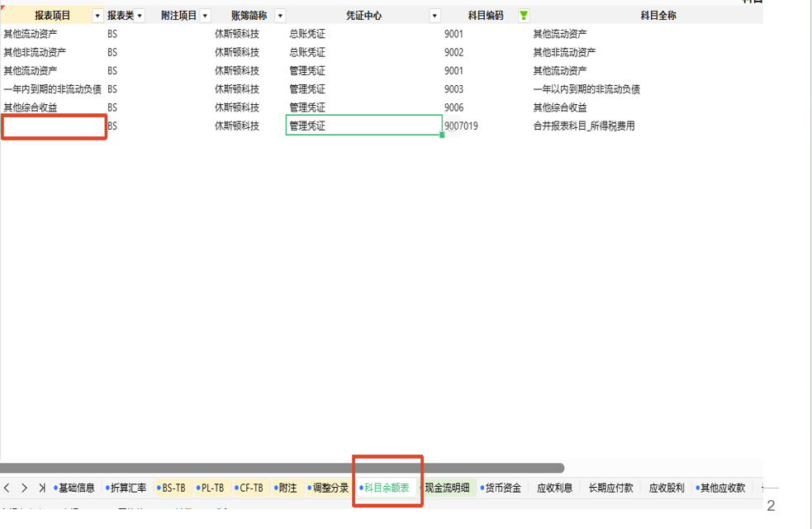Open the 账簿简称 filter dropdown arrow
Screen dimensions: 812x529
coord(280,16)
